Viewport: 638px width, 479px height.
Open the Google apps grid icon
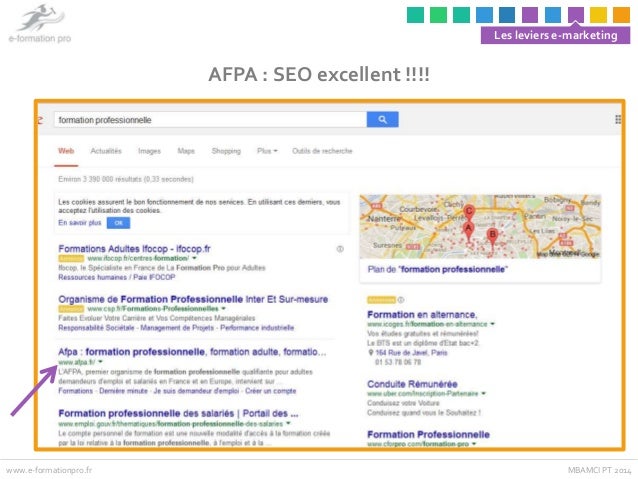[x=618, y=119]
